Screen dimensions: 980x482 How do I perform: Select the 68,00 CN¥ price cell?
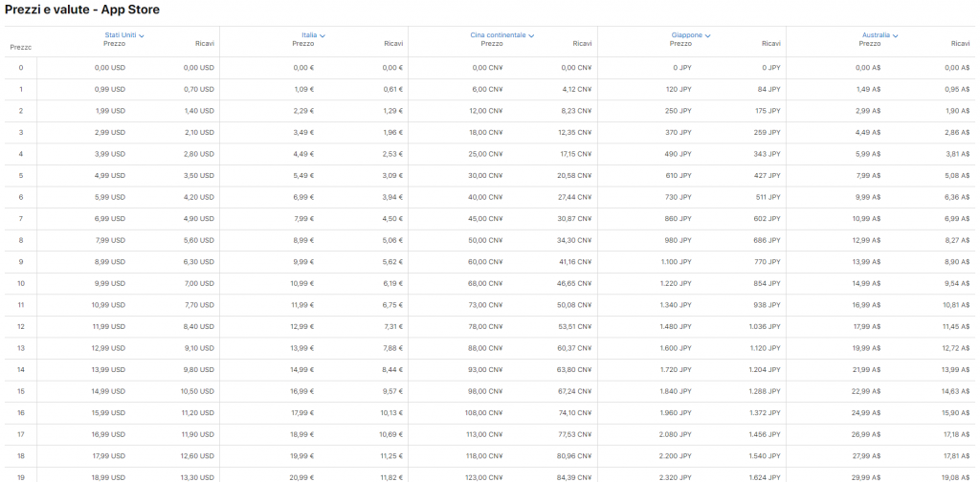[486, 283]
